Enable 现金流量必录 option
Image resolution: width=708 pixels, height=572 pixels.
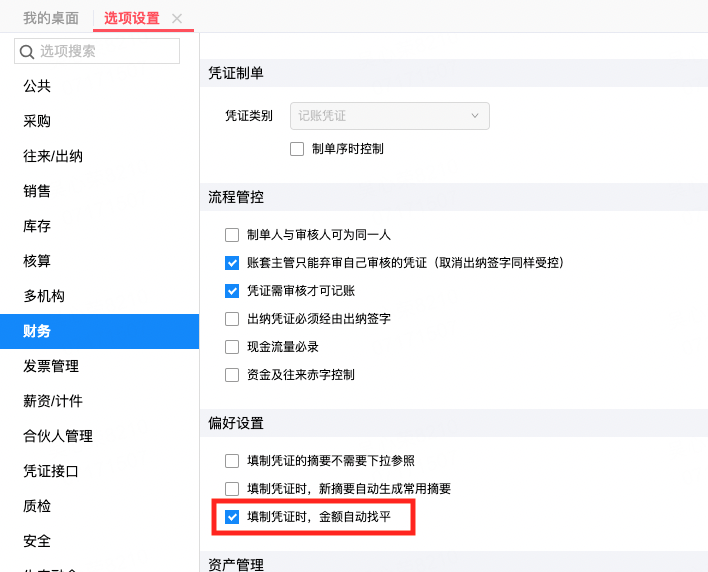click(x=232, y=347)
